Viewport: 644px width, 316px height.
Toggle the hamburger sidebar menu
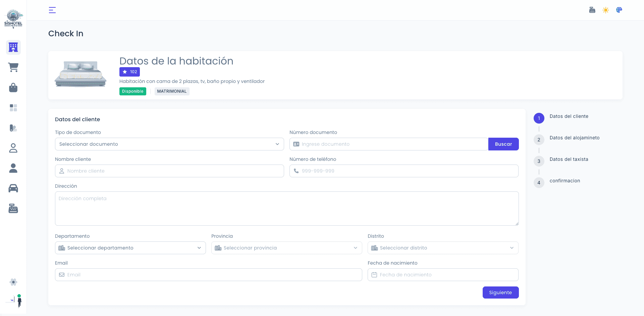(x=52, y=10)
